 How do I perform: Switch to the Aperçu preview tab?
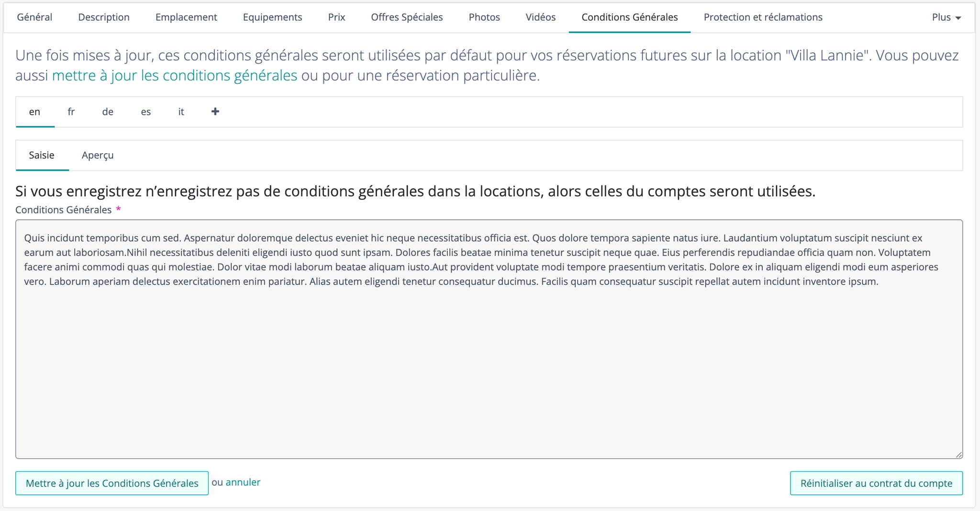[x=98, y=156]
